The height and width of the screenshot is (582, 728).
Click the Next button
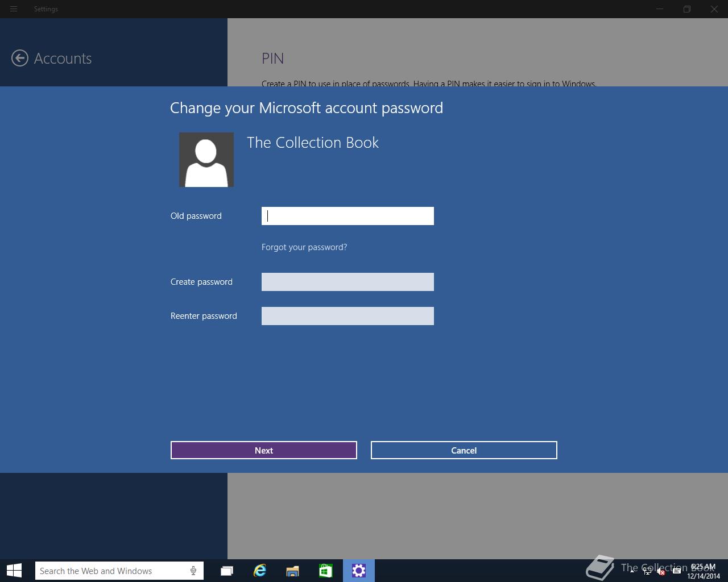[264, 450]
